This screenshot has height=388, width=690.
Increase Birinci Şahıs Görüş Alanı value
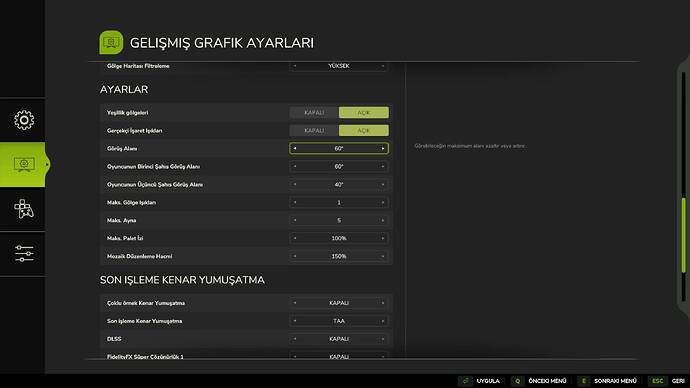(x=383, y=167)
